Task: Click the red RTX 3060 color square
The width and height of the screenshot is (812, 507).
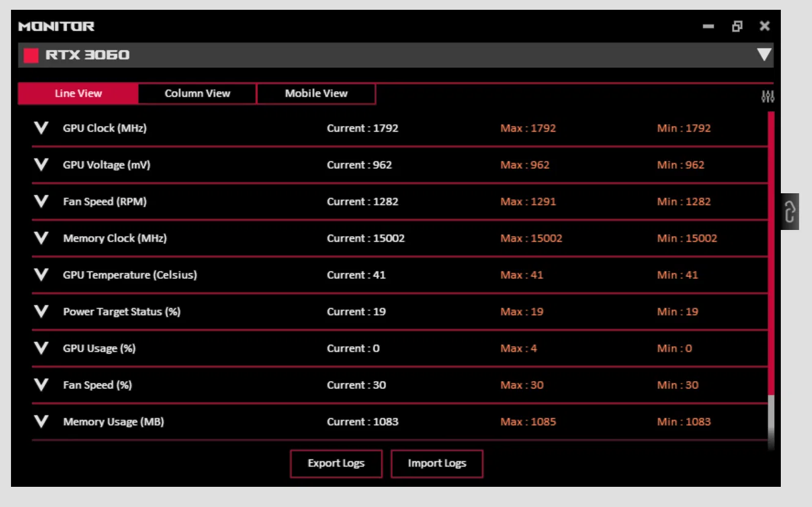Action: coord(31,56)
